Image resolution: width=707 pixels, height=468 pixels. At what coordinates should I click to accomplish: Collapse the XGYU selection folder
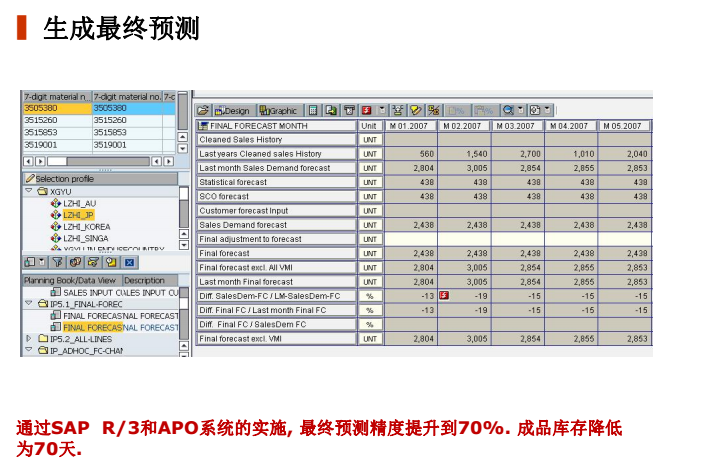29,191
